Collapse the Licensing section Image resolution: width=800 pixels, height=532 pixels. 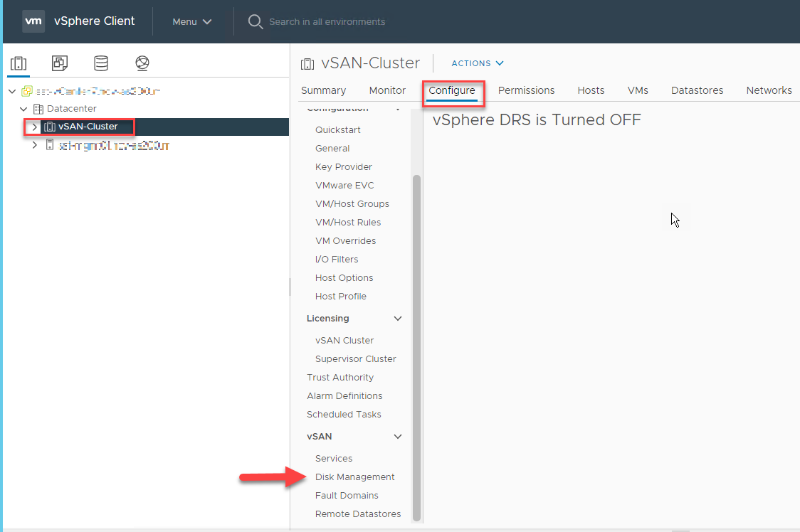click(398, 318)
